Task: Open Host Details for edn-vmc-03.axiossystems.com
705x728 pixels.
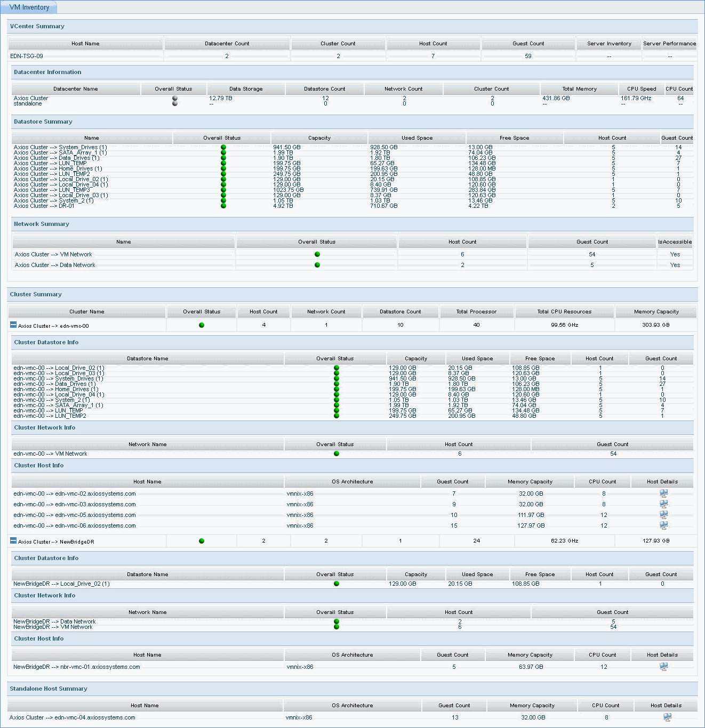Action: coord(663,504)
